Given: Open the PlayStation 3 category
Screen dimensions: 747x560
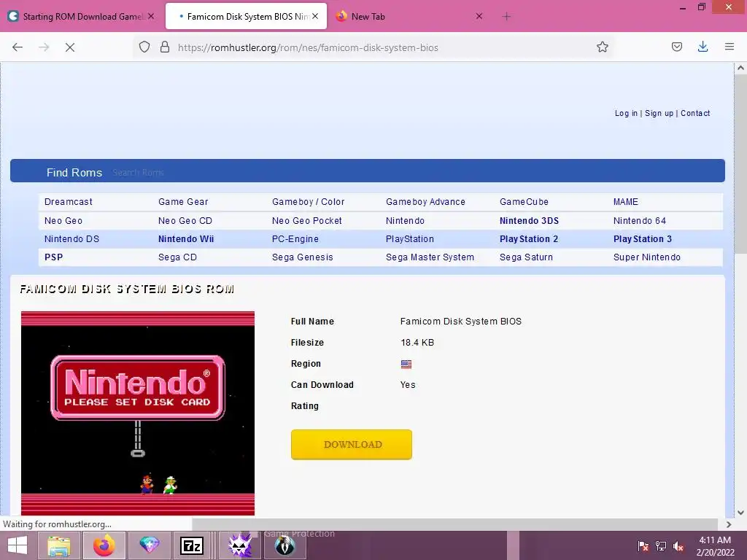Looking at the screenshot, I should (642, 239).
